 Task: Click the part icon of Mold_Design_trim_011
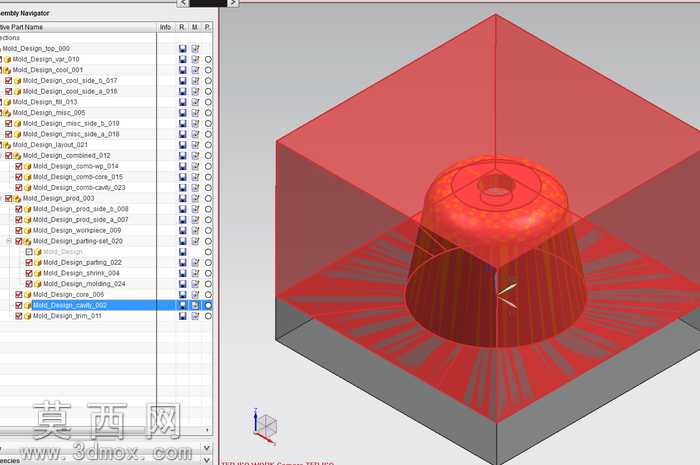tap(28, 316)
